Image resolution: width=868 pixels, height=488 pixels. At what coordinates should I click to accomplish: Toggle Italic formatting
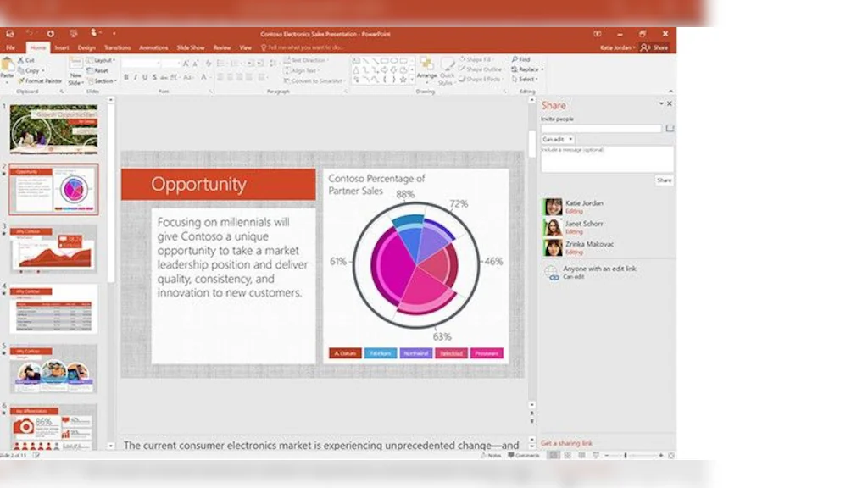[135, 77]
